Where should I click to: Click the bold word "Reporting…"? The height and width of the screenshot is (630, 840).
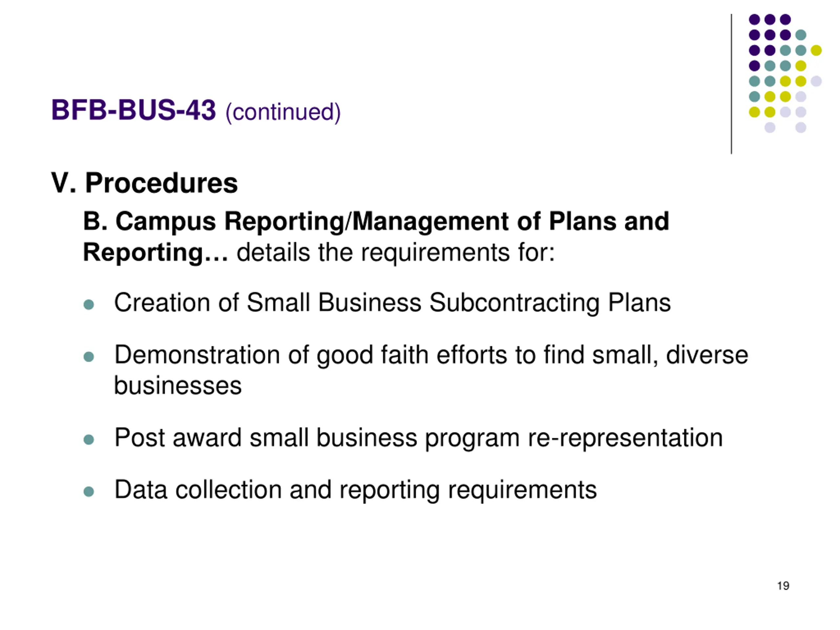pos(155,253)
